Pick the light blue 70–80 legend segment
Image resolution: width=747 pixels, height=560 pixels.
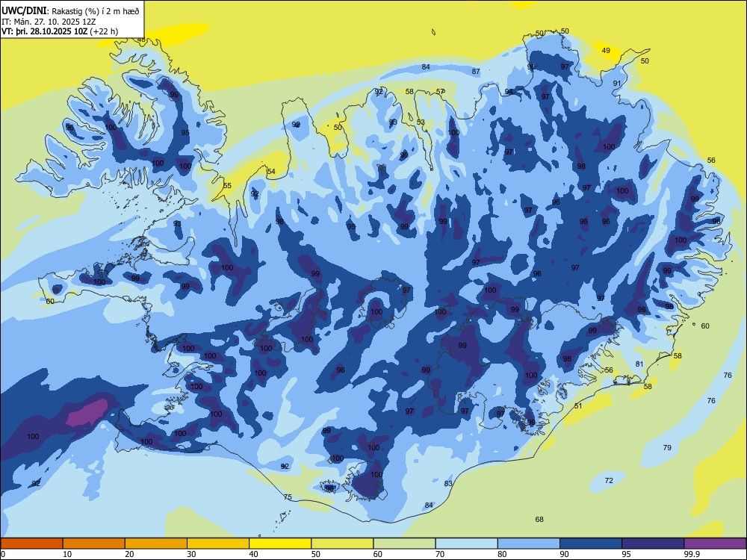tap(466, 544)
